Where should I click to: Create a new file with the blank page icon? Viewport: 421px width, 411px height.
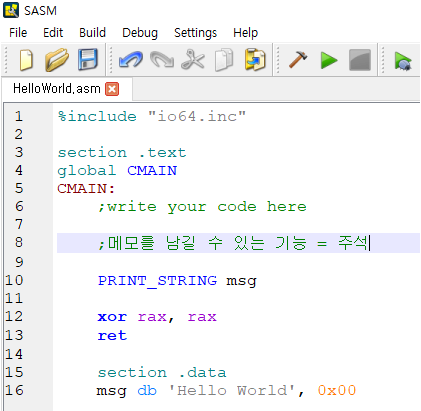pos(26,60)
